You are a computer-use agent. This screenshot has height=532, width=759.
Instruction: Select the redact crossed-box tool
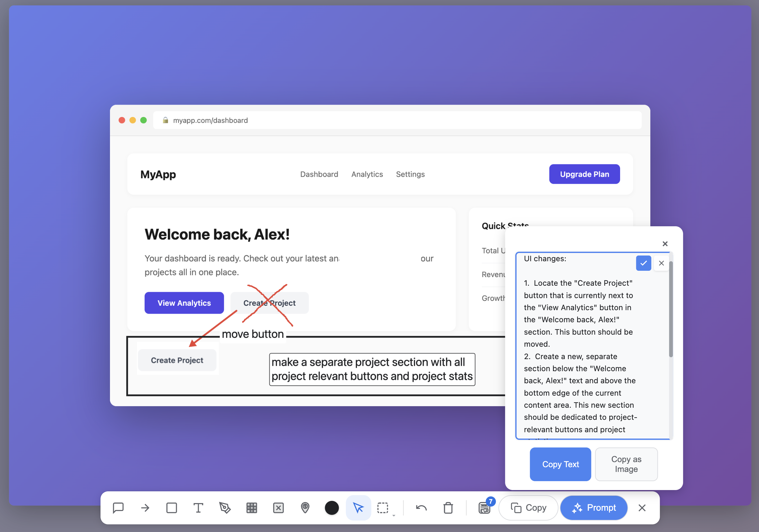tap(278, 508)
